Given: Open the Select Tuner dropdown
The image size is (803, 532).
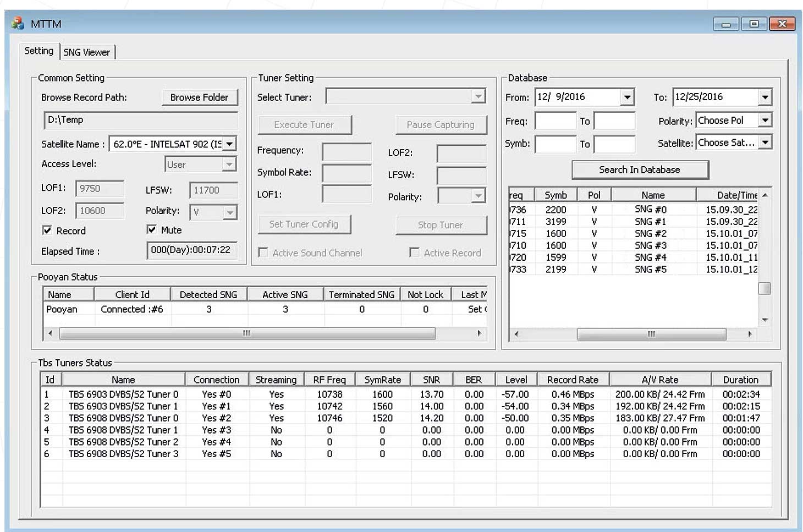Looking at the screenshot, I should [x=479, y=96].
